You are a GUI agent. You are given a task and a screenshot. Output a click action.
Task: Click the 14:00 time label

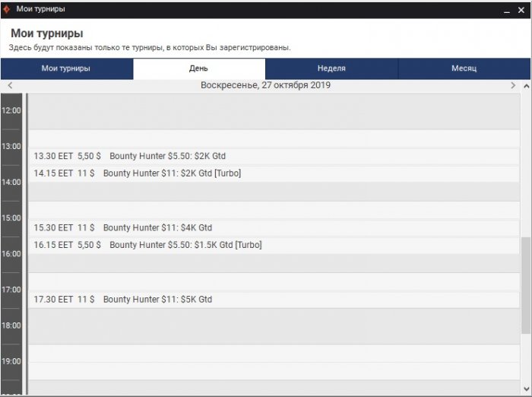tap(11, 182)
